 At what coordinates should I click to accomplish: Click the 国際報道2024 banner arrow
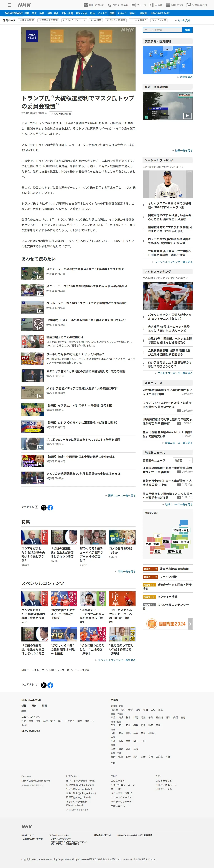[190, 624]
